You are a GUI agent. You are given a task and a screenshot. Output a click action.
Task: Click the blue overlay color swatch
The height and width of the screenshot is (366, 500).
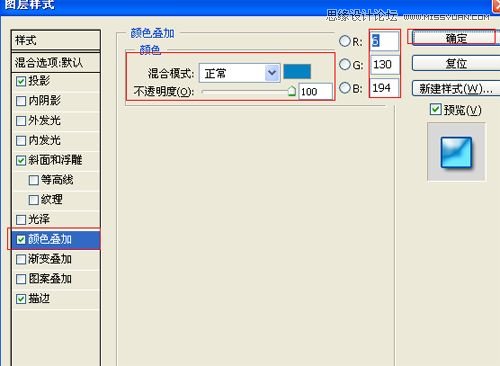point(297,72)
